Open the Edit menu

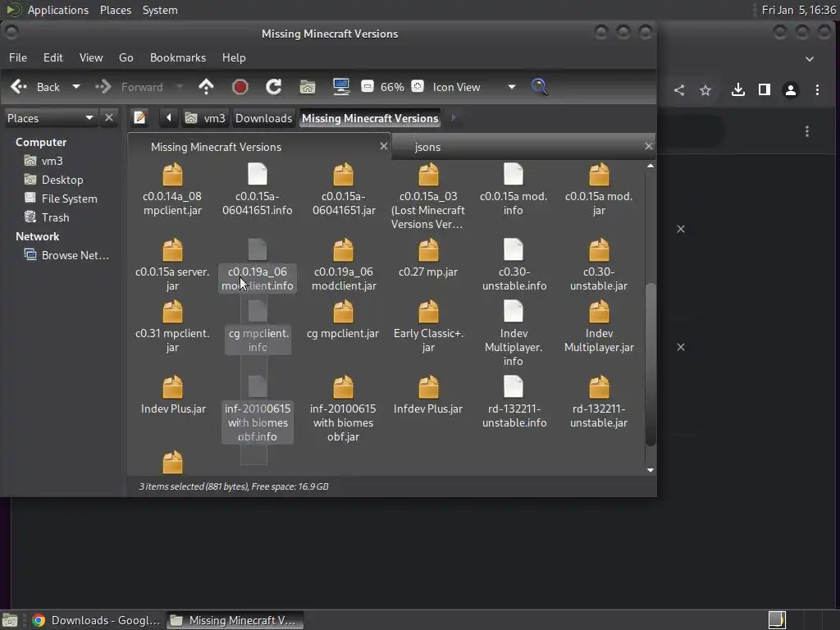(x=53, y=57)
